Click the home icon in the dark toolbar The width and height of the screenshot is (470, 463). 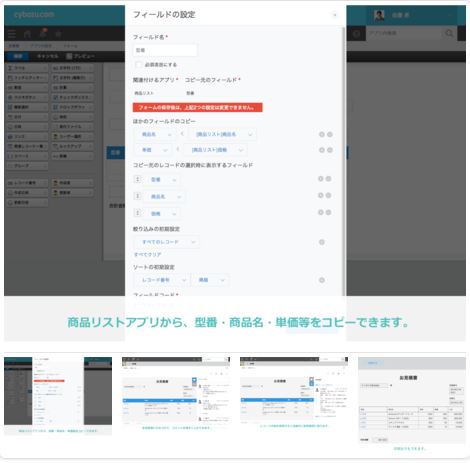(27, 34)
